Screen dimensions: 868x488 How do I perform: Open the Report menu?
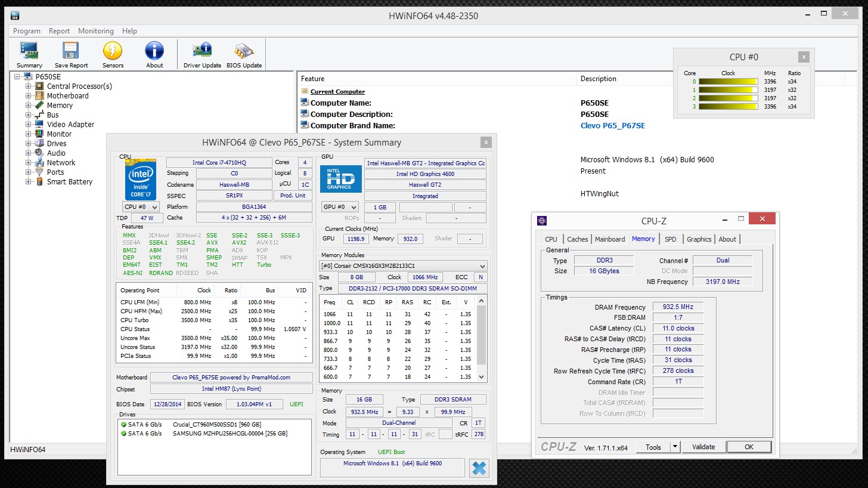[59, 31]
